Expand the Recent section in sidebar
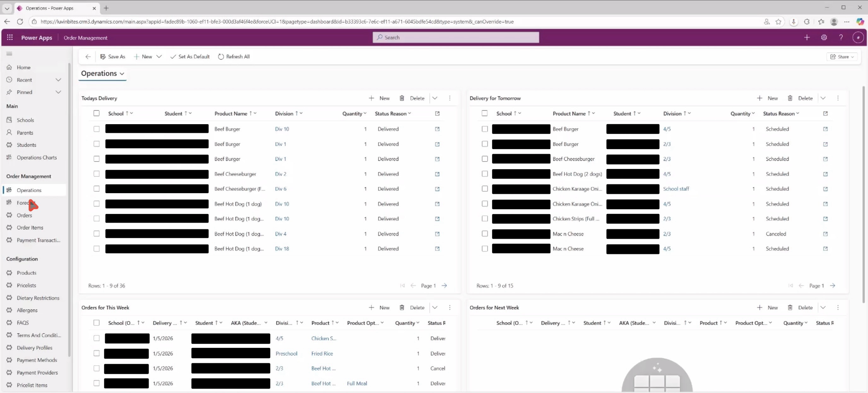 [58, 80]
